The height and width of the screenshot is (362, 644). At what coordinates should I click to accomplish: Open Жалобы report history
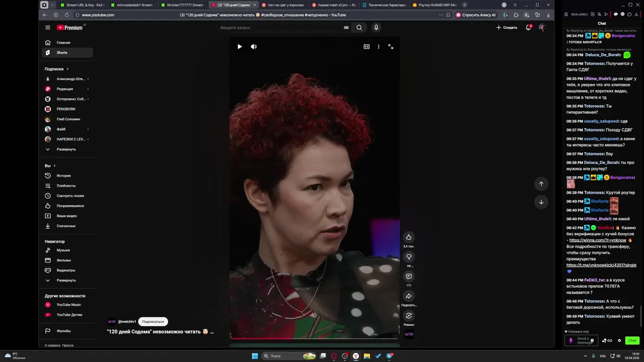click(67, 331)
